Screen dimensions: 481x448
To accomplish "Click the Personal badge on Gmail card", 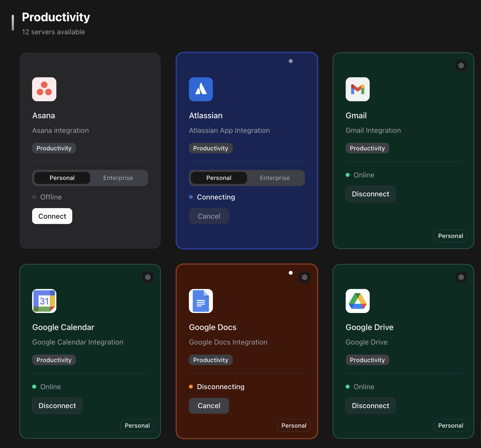I will [x=451, y=236].
